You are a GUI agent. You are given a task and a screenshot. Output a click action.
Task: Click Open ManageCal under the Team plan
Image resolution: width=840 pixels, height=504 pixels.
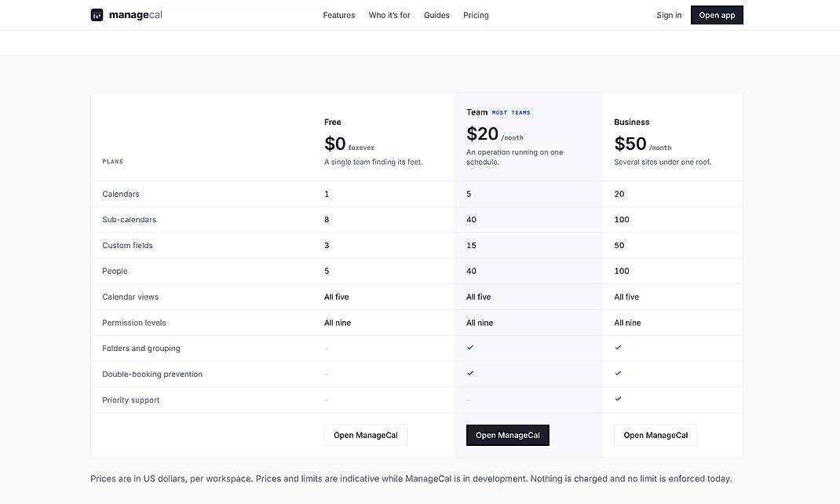pos(507,435)
